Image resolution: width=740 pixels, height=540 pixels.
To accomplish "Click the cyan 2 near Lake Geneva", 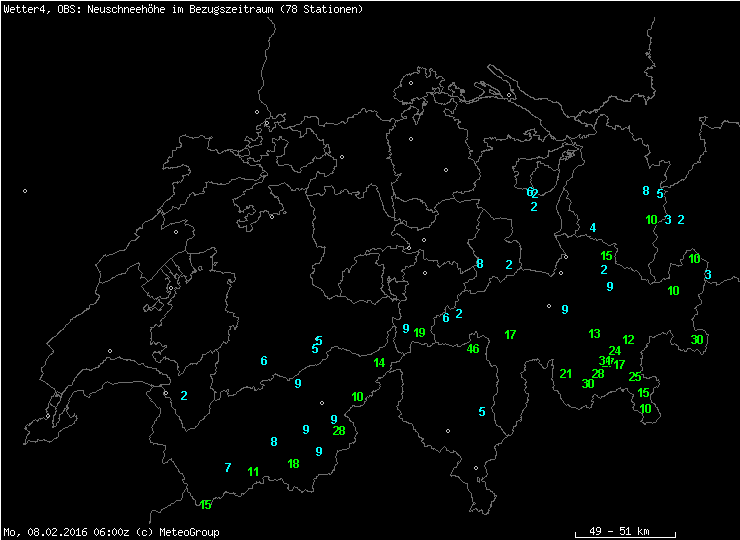I will (x=184, y=396).
